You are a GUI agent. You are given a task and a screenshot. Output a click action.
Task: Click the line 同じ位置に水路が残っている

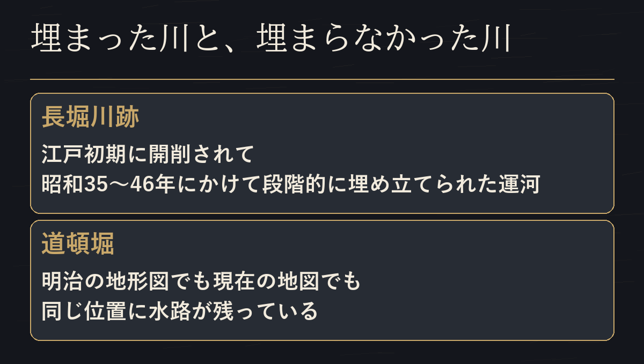pyautogui.click(x=180, y=311)
